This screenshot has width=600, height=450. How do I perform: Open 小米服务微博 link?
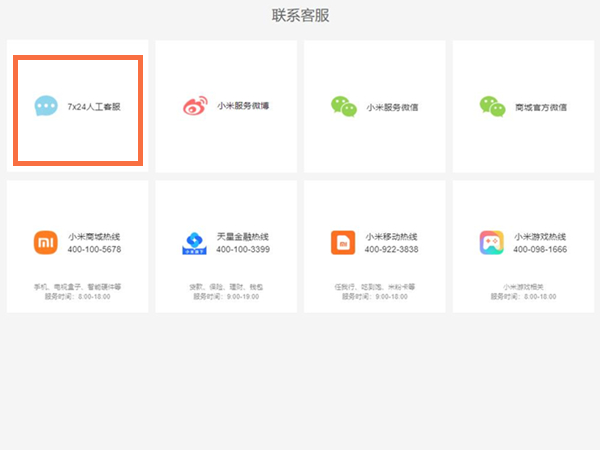tap(243, 106)
